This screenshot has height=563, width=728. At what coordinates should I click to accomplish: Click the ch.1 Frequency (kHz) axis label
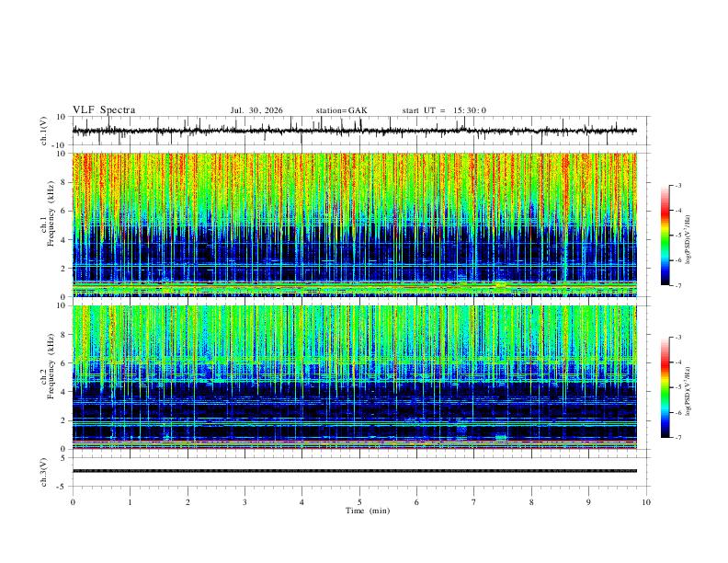[x=48, y=224]
